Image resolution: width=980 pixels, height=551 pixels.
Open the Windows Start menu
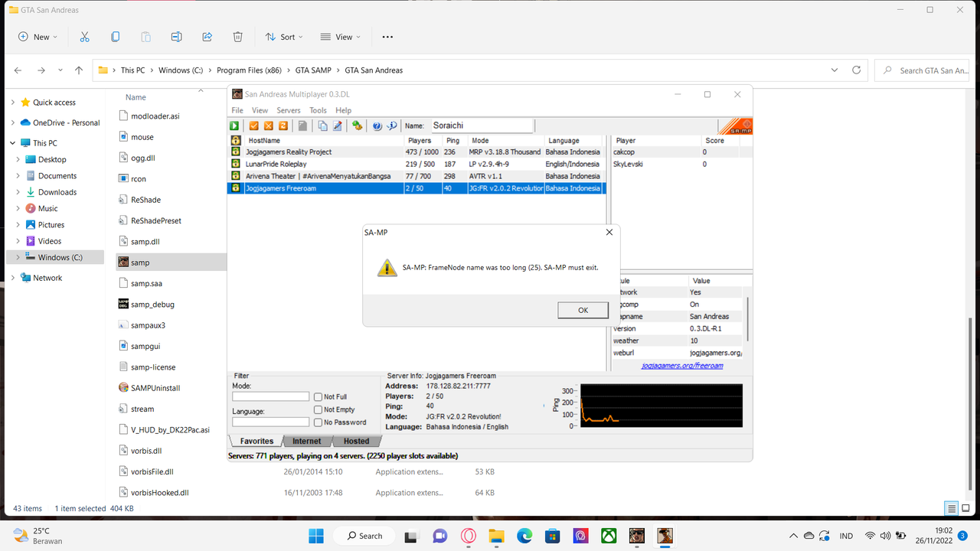(315, 536)
